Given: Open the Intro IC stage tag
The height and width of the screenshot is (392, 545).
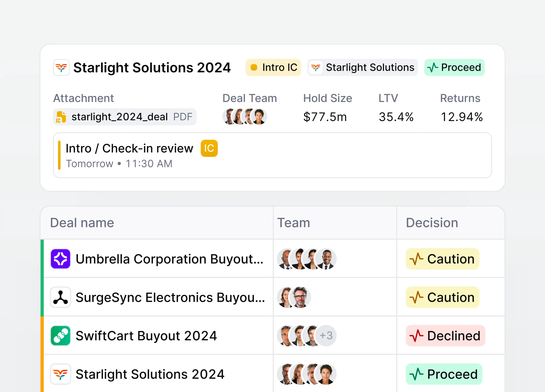Looking at the screenshot, I should click(x=273, y=67).
